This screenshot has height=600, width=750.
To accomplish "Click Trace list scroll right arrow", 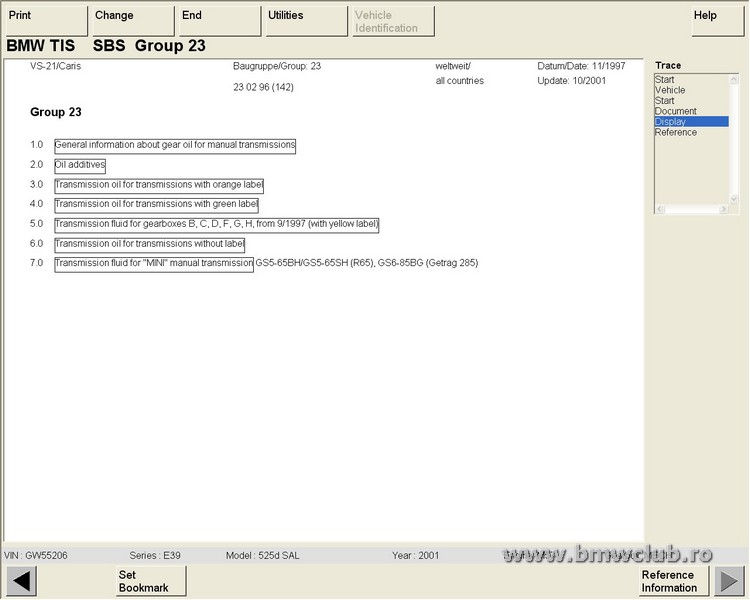I will tap(723, 209).
